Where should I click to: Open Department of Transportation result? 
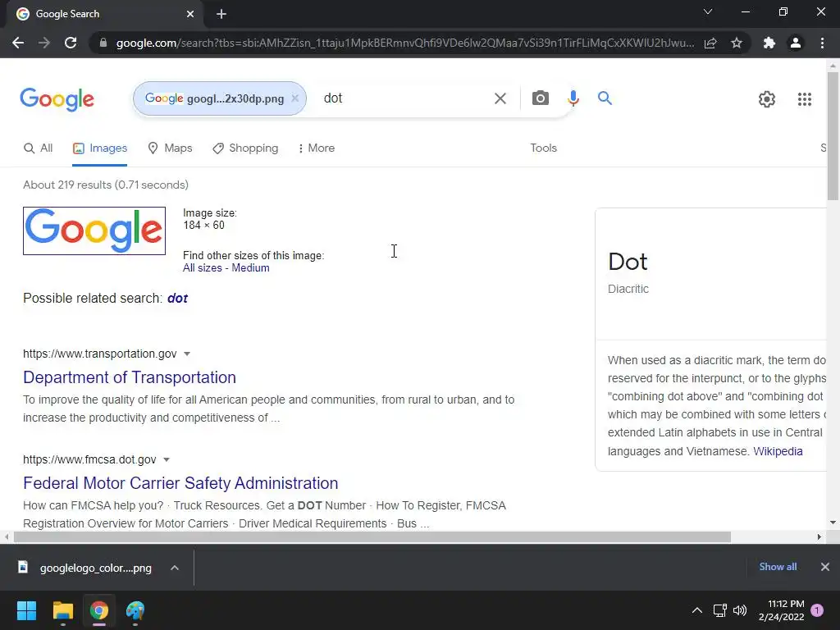tap(130, 377)
